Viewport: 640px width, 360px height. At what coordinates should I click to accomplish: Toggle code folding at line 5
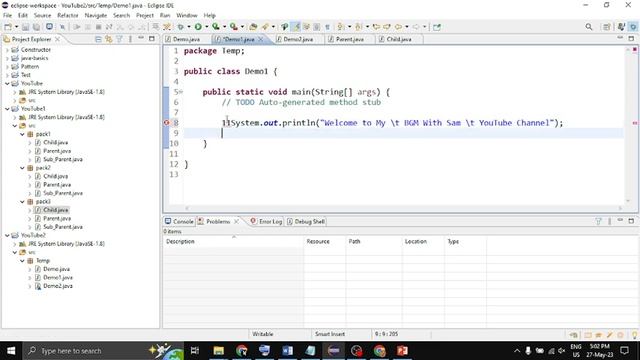181,92
